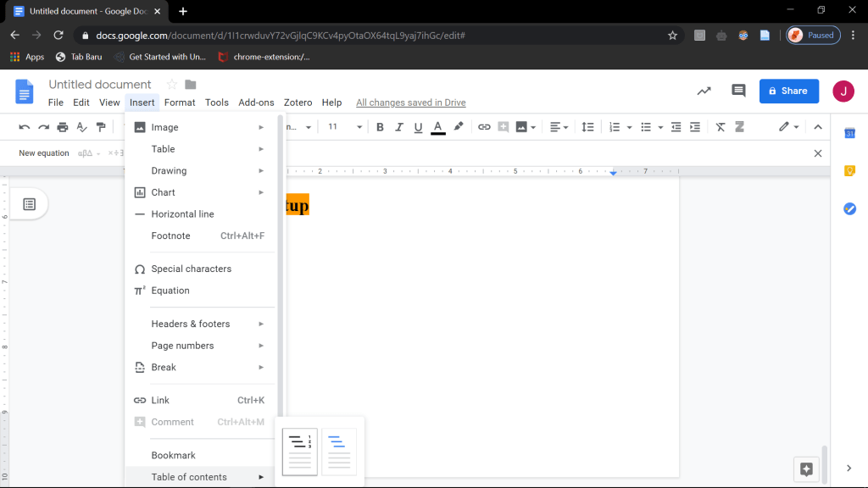Click the Print icon
The image size is (868, 488).
pos(63,127)
